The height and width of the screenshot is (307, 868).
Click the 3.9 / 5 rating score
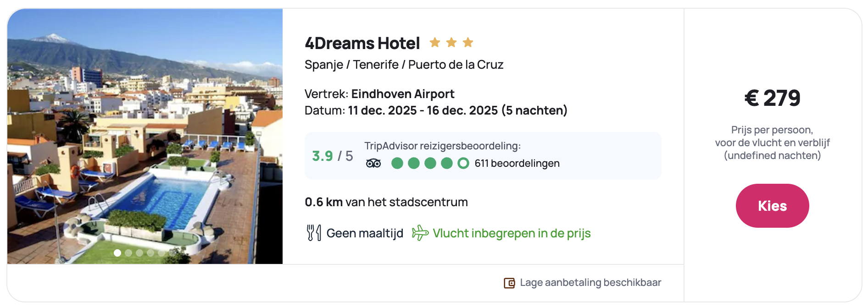click(332, 156)
